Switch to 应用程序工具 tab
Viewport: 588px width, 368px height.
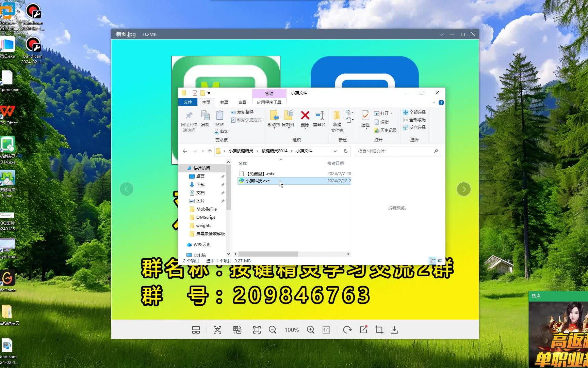pyautogui.click(x=269, y=102)
